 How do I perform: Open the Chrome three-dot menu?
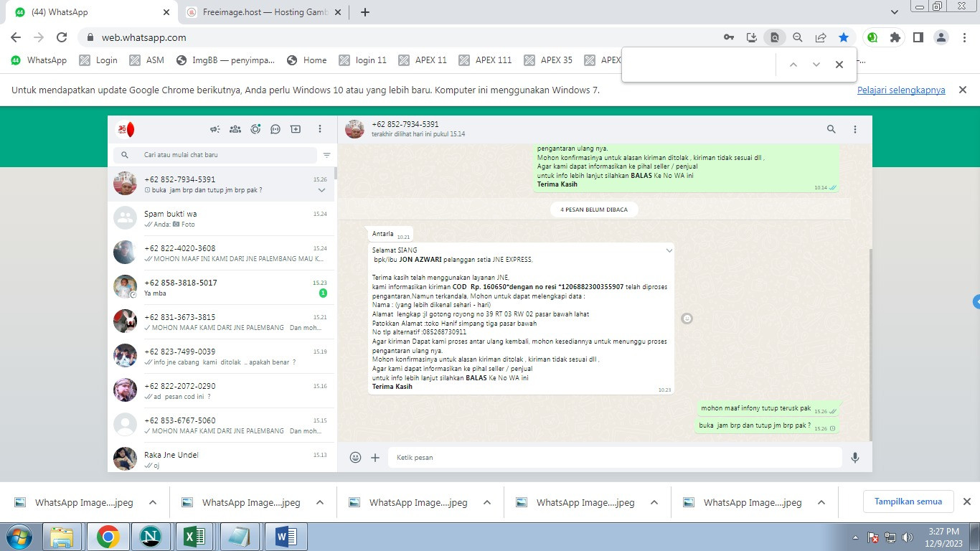pos(963,37)
